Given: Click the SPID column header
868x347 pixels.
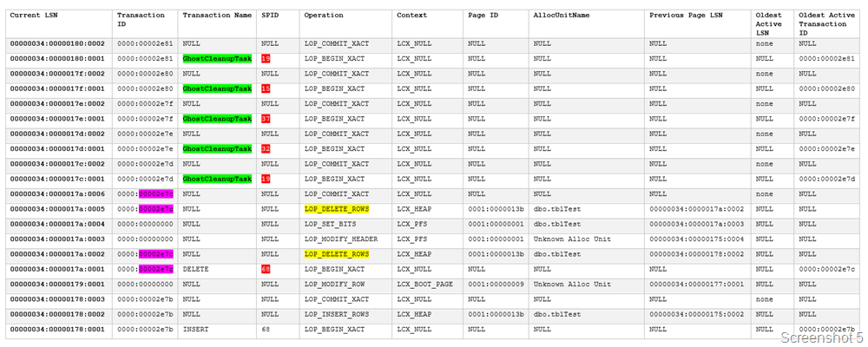Looking at the screenshot, I should (270, 16).
